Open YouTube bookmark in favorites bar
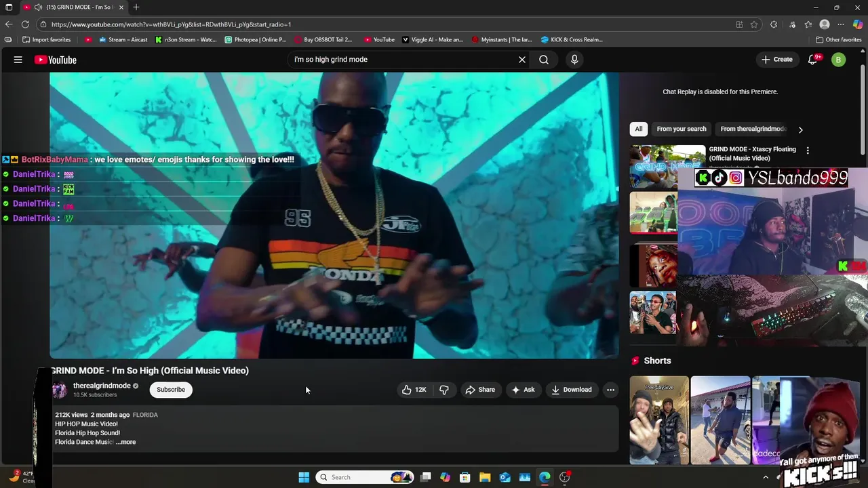Image resolution: width=868 pixels, height=488 pixels. pyautogui.click(x=379, y=39)
